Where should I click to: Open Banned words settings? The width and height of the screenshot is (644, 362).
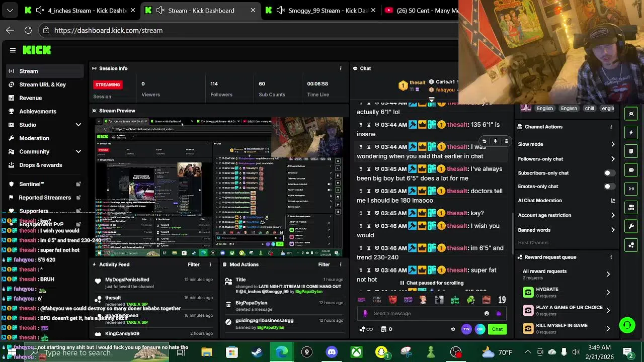tap(567, 230)
